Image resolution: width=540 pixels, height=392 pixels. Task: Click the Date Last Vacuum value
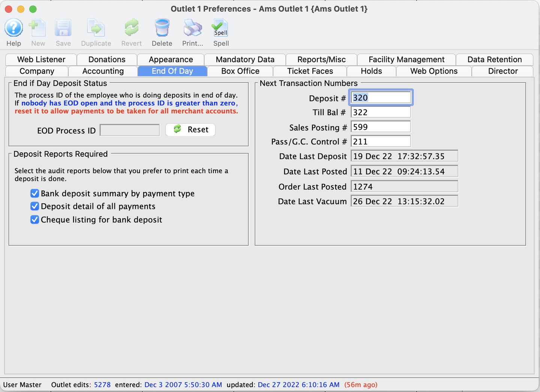[404, 201]
